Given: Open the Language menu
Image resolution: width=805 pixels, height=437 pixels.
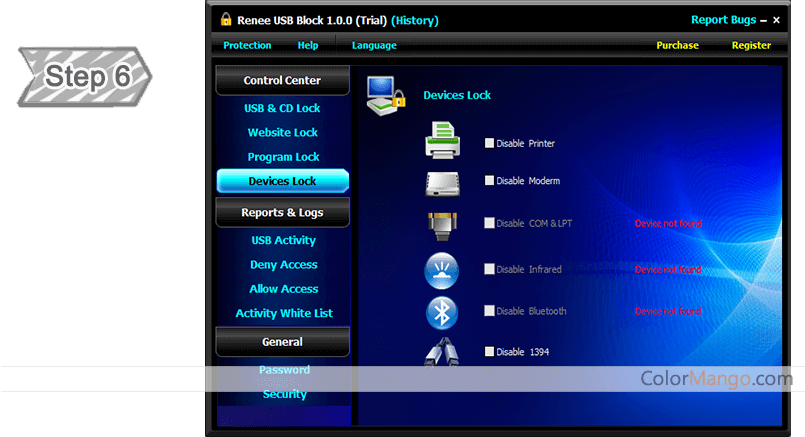Looking at the screenshot, I should coord(374,45).
